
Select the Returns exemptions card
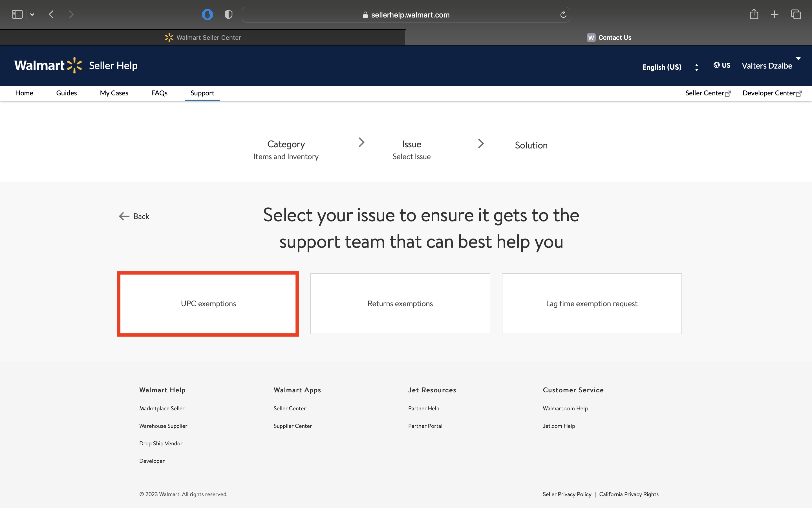coord(400,304)
